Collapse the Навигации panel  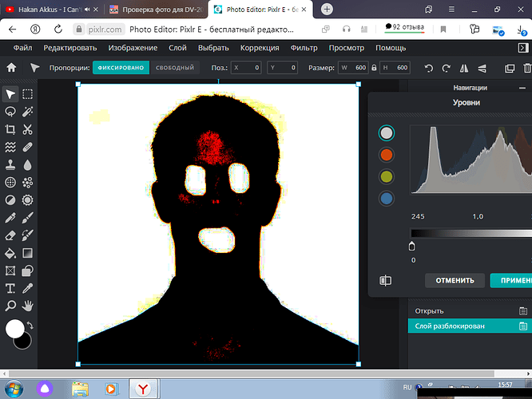(x=522, y=88)
